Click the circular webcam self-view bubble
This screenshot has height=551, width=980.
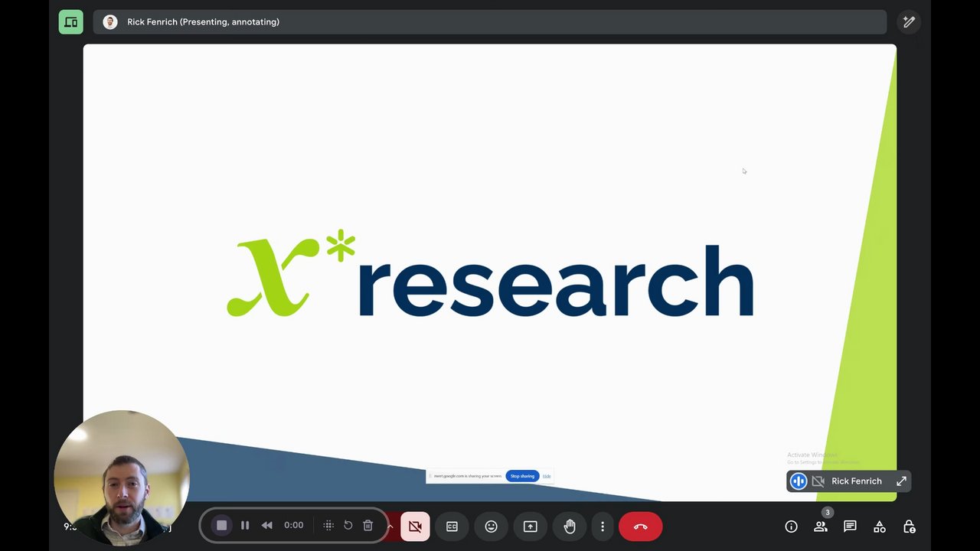121,478
